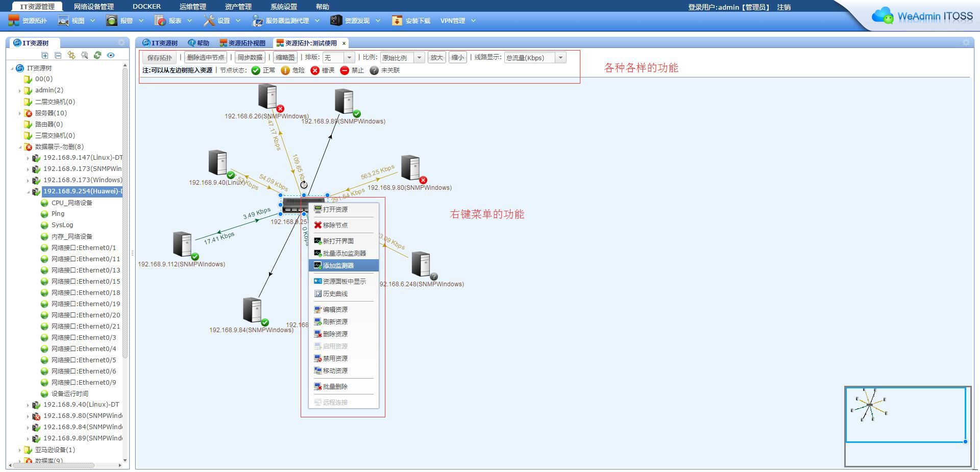Select 添加监测器 in the context menu
The image size is (980, 472).
tap(338, 265)
